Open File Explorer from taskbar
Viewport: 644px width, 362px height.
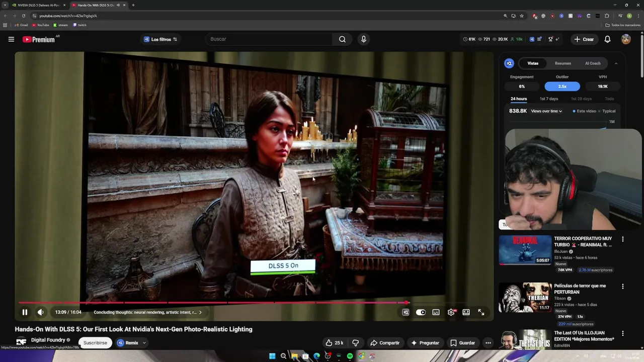pyautogui.click(x=294, y=356)
